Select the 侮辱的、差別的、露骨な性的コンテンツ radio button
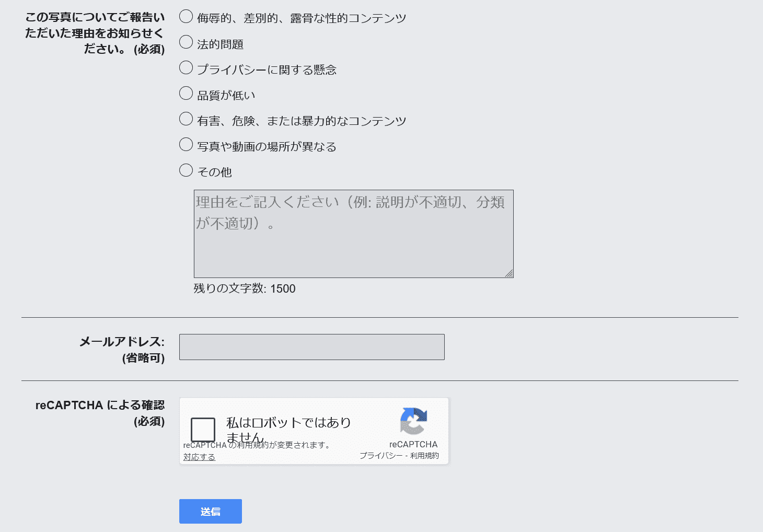The height and width of the screenshot is (532, 763). pyautogui.click(x=186, y=17)
